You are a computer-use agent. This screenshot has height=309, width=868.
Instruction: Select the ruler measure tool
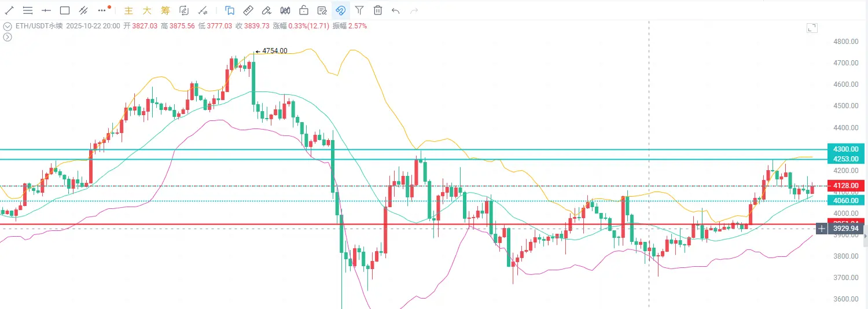(248, 10)
